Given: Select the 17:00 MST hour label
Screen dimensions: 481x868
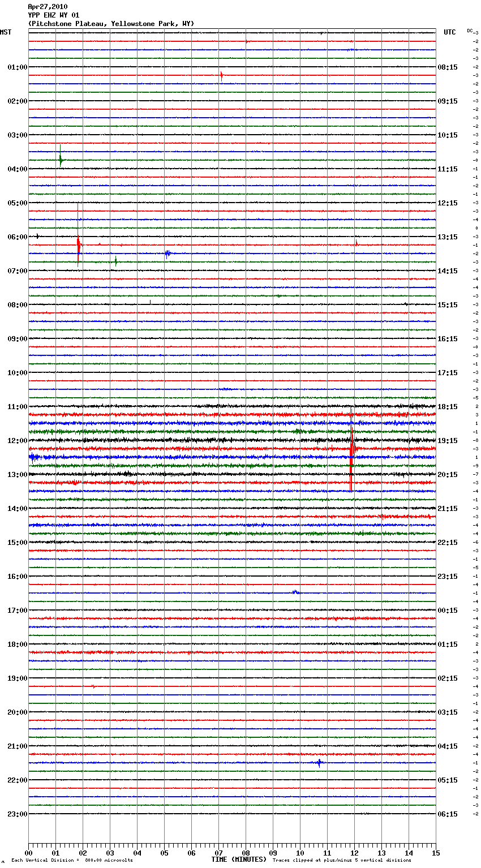Looking at the screenshot, I should (17, 610).
